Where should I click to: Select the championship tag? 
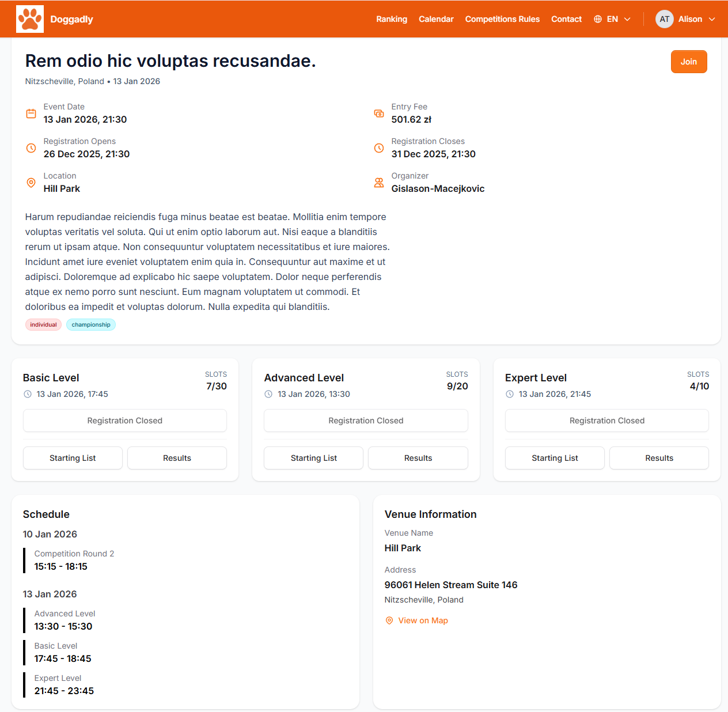tap(91, 325)
